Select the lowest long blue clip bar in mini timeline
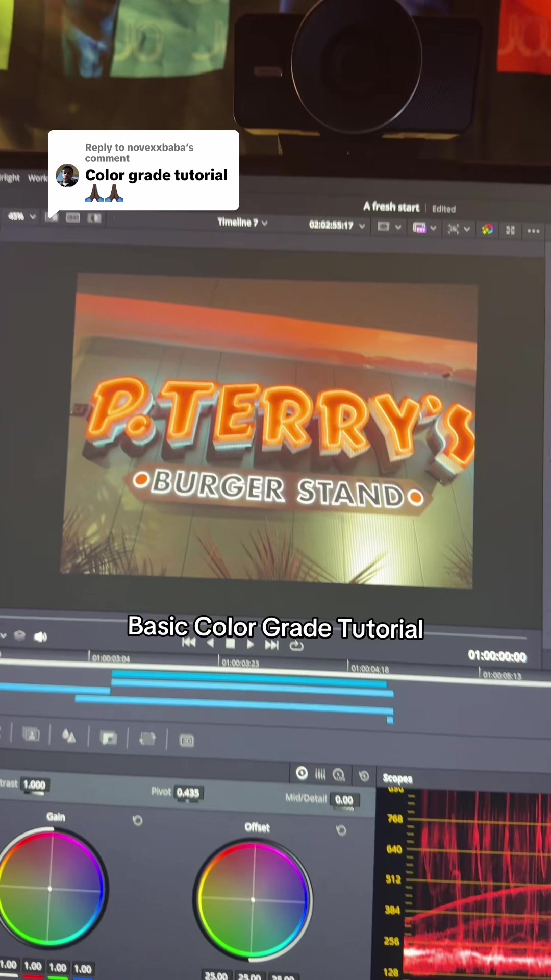Viewport: 551px width, 980px height. (234, 705)
